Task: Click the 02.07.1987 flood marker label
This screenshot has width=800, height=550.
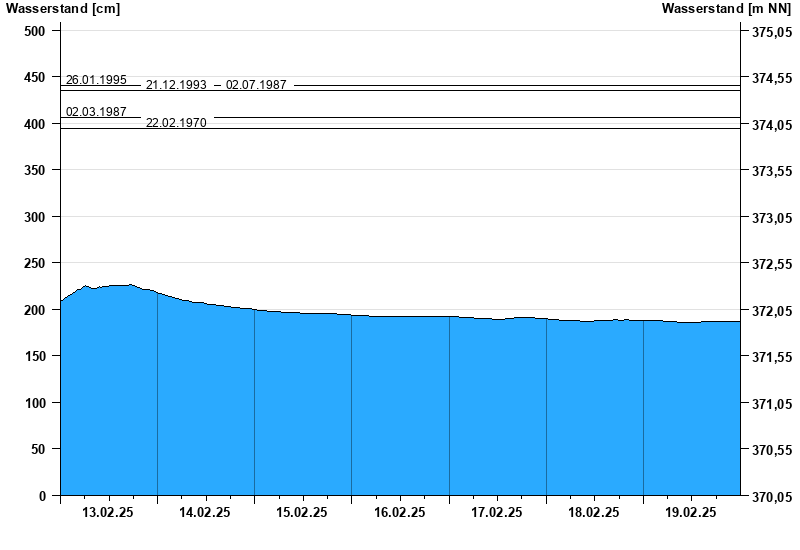Action: tap(256, 86)
